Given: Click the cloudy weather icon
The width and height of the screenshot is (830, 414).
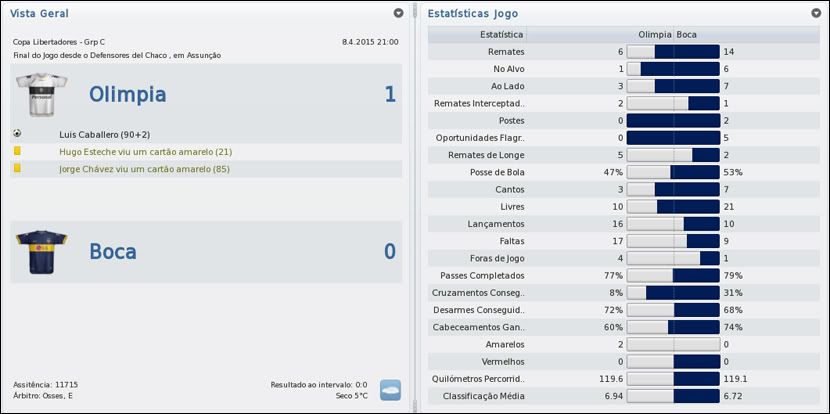Looking at the screenshot, I should pyautogui.click(x=390, y=389).
